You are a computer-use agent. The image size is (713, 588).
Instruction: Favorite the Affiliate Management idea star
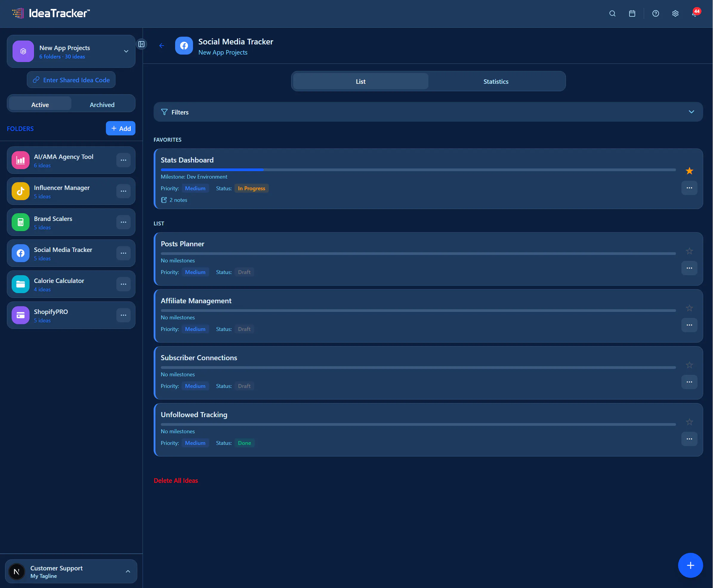click(689, 308)
